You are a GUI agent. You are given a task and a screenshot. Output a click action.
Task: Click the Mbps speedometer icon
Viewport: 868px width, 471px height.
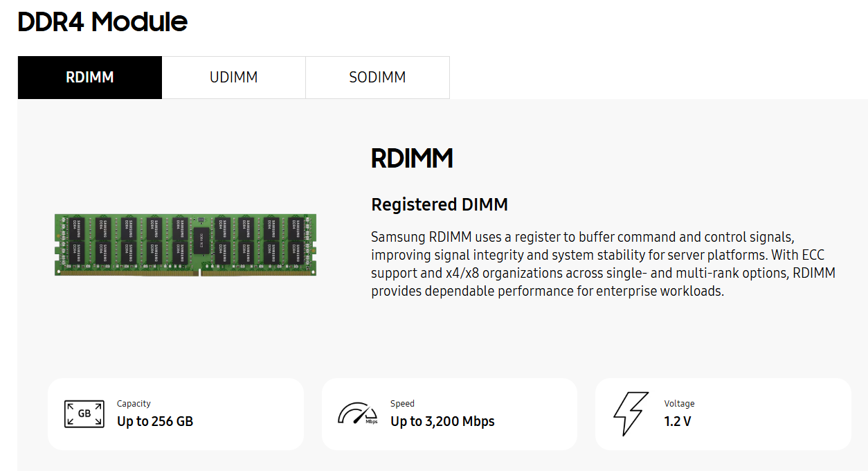click(358, 414)
